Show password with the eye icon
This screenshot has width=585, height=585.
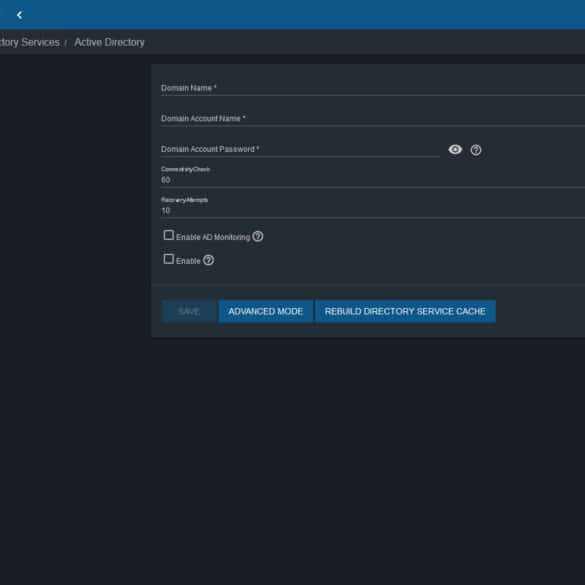click(455, 150)
